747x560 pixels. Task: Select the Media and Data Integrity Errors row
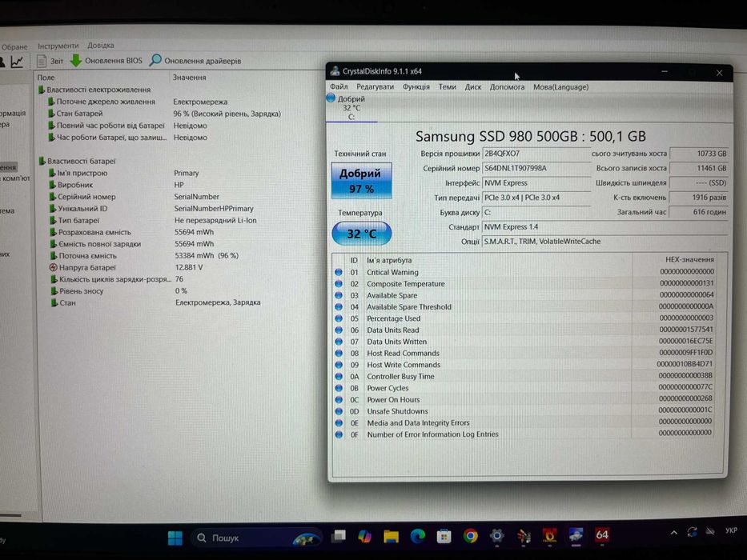point(526,422)
